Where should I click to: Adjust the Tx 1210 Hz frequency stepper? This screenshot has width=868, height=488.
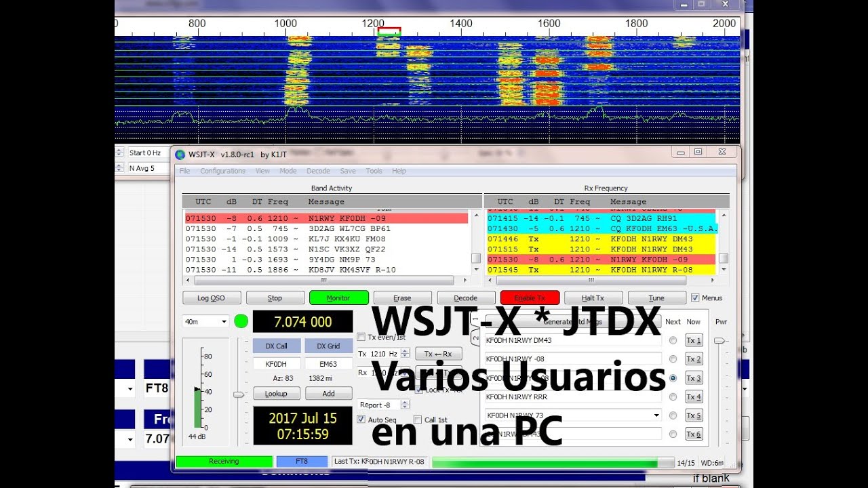[406, 353]
